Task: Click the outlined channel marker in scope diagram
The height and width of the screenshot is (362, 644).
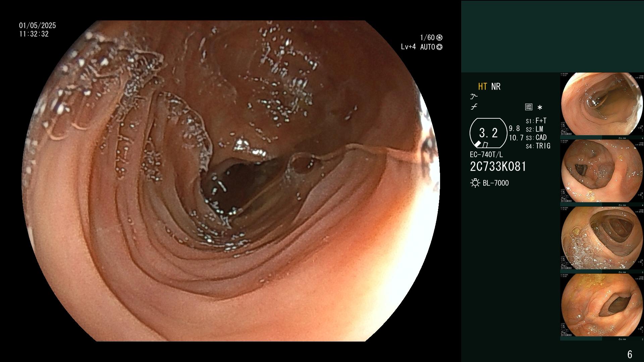Action: pyautogui.click(x=485, y=145)
